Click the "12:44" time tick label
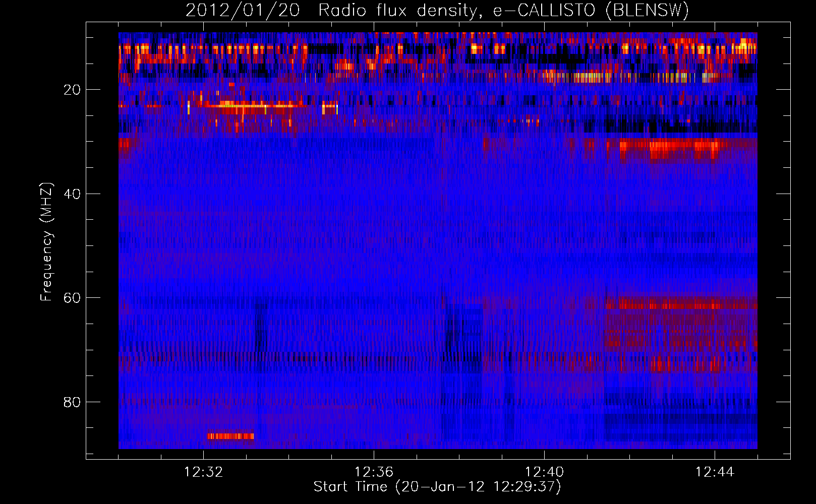The image size is (816, 504). coord(715,472)
